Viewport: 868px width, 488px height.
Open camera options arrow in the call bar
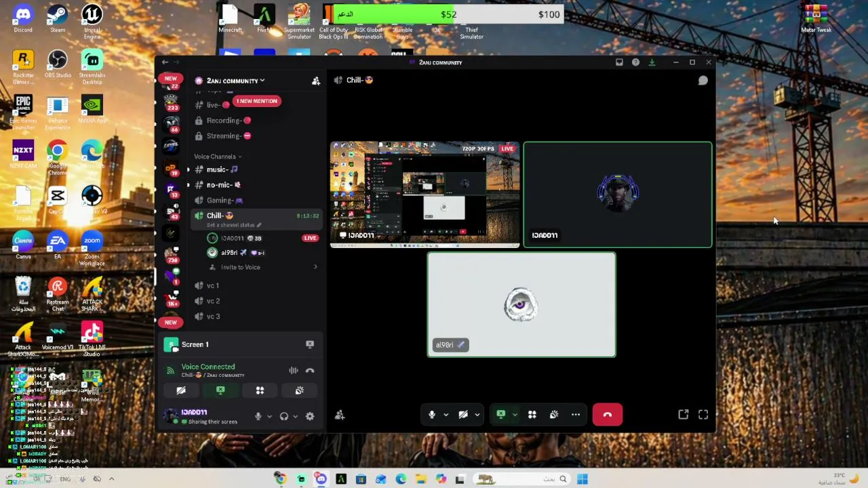pos(477,415)
